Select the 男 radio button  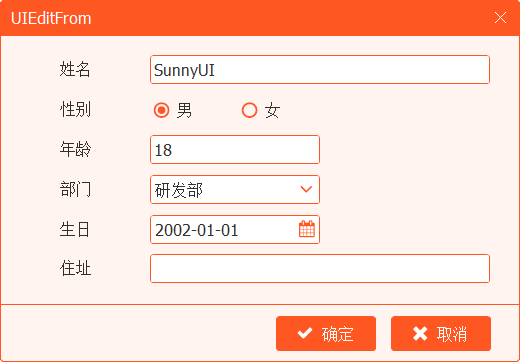tap(162, 110)
